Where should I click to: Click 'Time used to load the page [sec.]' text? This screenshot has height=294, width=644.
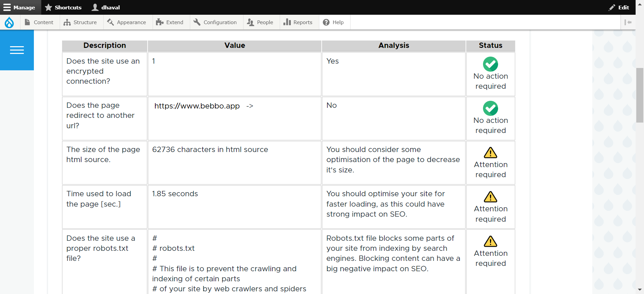(x=99, y=199)
